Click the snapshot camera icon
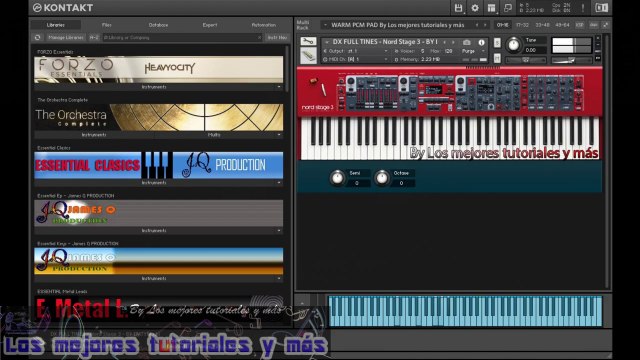Screen dimensions: 640x360 (x=467, y=42)
